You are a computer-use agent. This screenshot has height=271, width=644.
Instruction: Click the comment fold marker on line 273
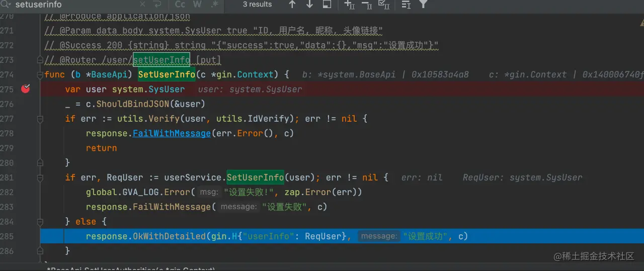[40, 60]
